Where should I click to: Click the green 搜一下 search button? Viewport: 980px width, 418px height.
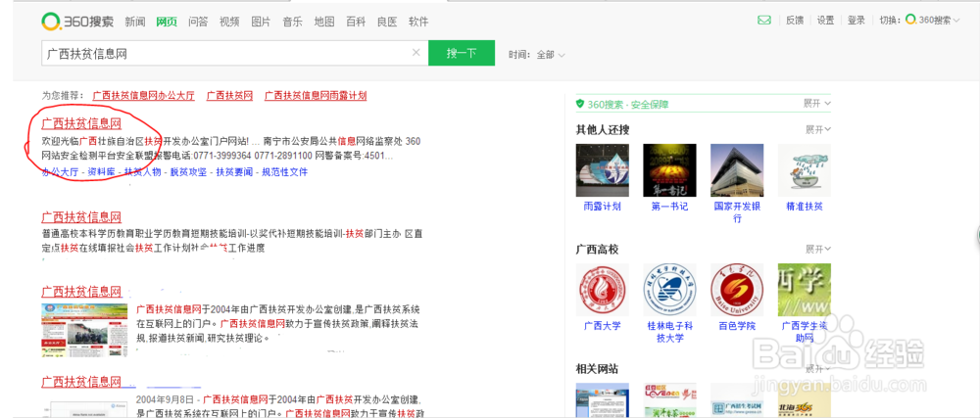[x=462, y=53]
